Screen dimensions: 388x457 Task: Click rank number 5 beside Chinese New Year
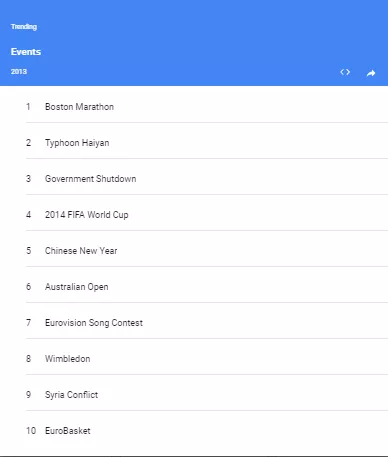(x=29, y=251)
